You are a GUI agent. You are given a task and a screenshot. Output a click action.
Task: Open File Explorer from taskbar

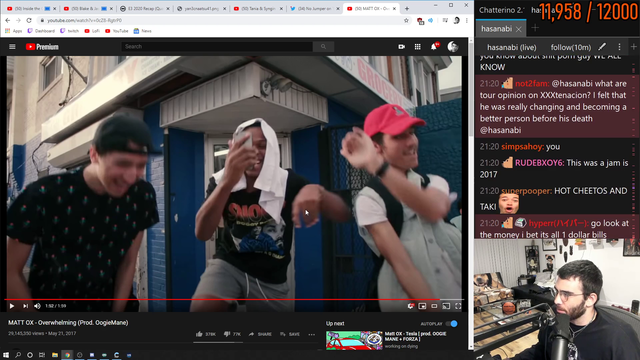click(x=55, y=355)
